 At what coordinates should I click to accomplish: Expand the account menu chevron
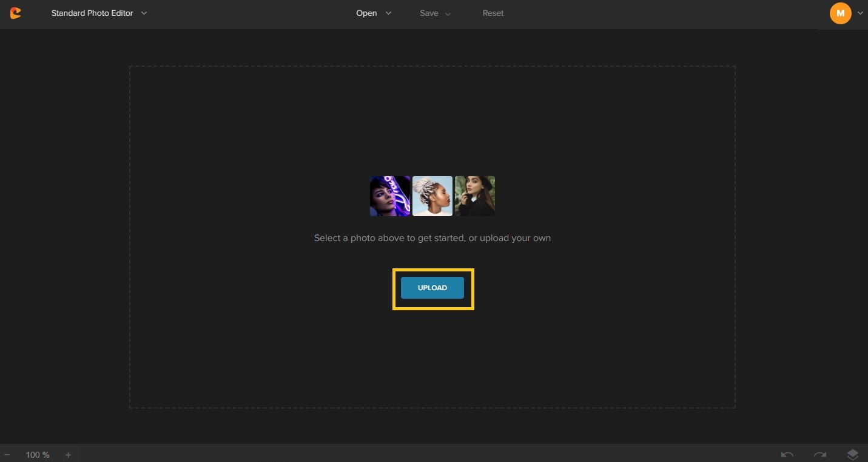[860, 13]
